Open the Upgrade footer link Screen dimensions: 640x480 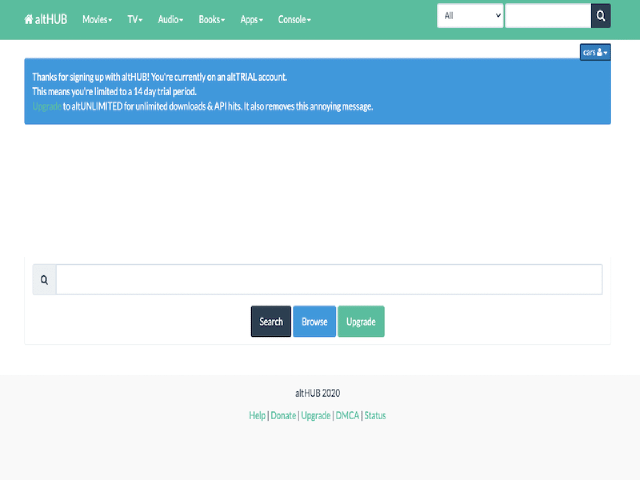point(316,416)
